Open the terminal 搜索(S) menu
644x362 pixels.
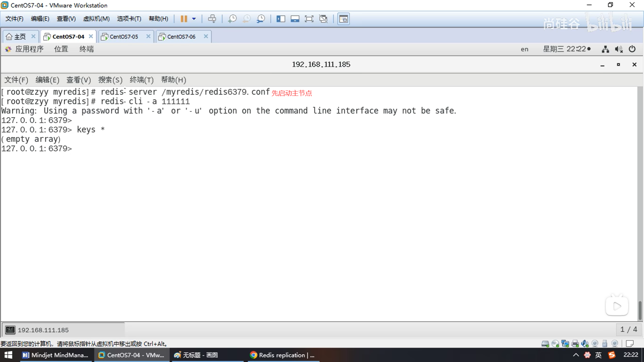tap(110, 80)
